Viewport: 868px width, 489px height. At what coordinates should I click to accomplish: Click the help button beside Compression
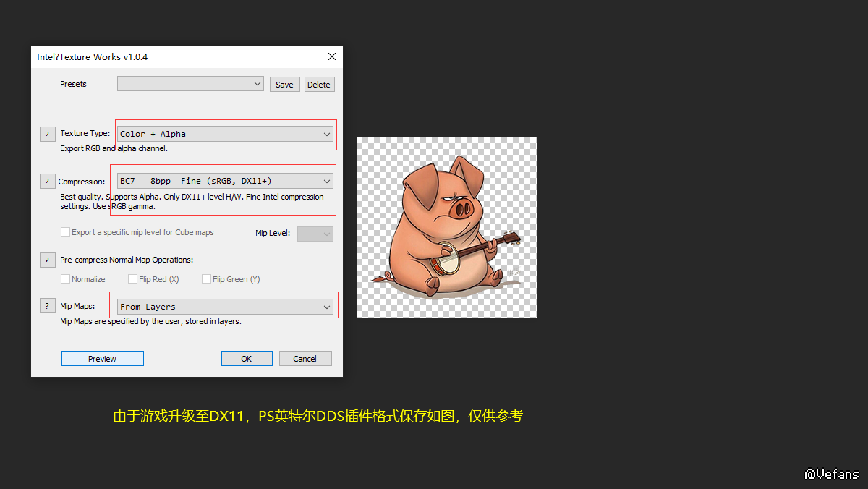click(x=47, y=182)
